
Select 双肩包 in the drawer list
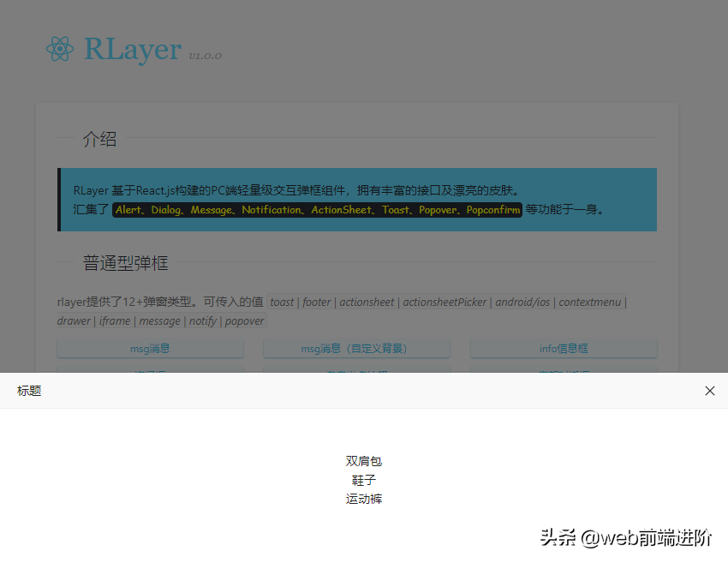(x=363, y=460)
